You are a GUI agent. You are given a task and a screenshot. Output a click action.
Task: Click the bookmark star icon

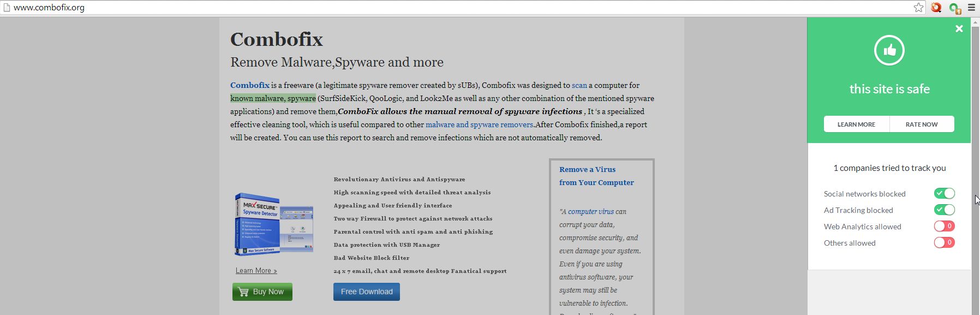point(919,8)
